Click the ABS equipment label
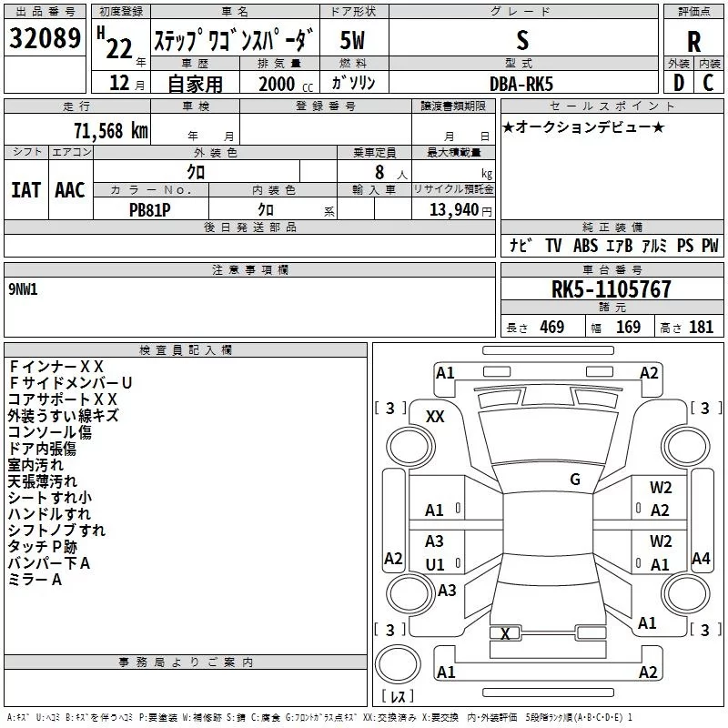Image resolution: width=728 pixels, height=728 pixels. 586,246
